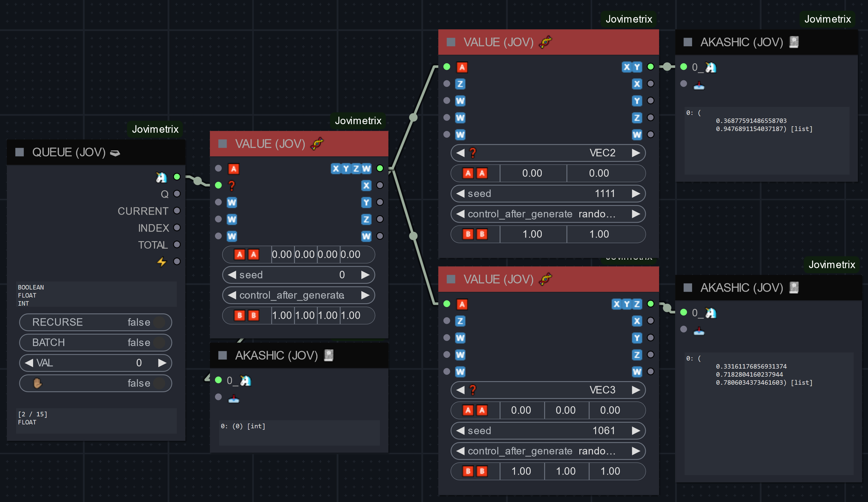868x502 pixels.
Task: Click the book icon on top AKASHIC node
Action: click(x=794, y=42)
